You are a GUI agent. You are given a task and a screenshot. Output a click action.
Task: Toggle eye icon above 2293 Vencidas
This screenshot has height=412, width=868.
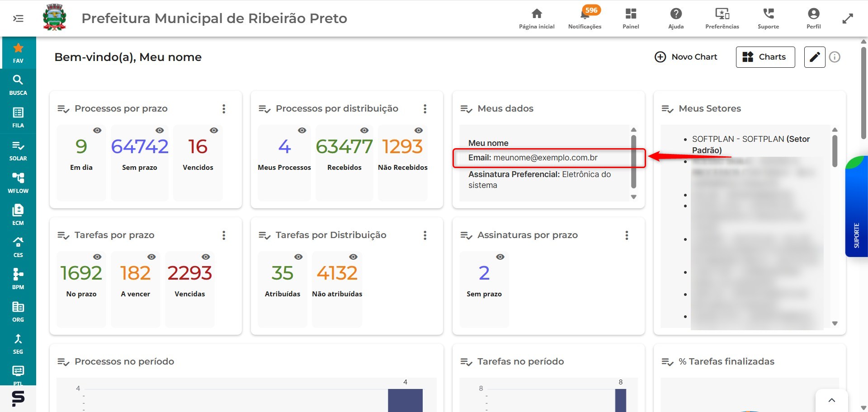click(206, 257)
